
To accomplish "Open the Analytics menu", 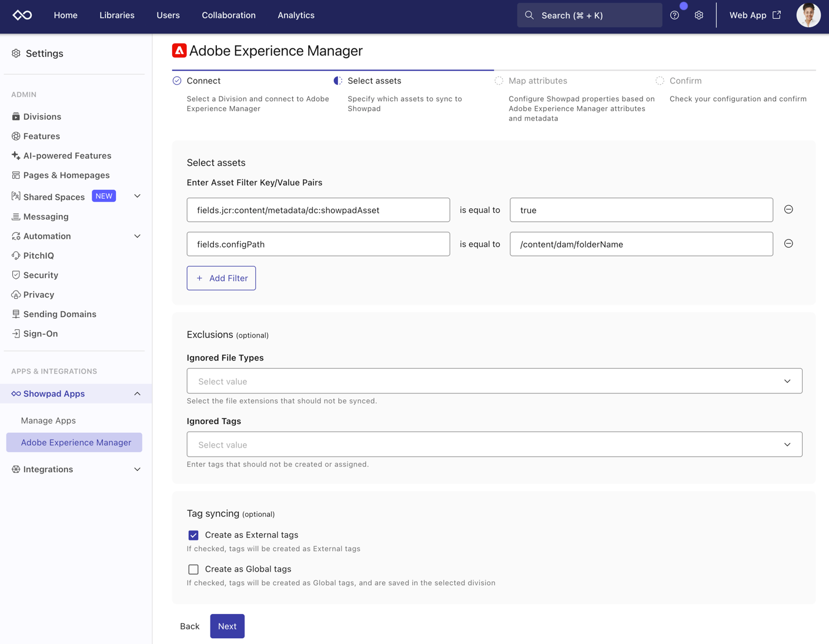I will [296, 15].
